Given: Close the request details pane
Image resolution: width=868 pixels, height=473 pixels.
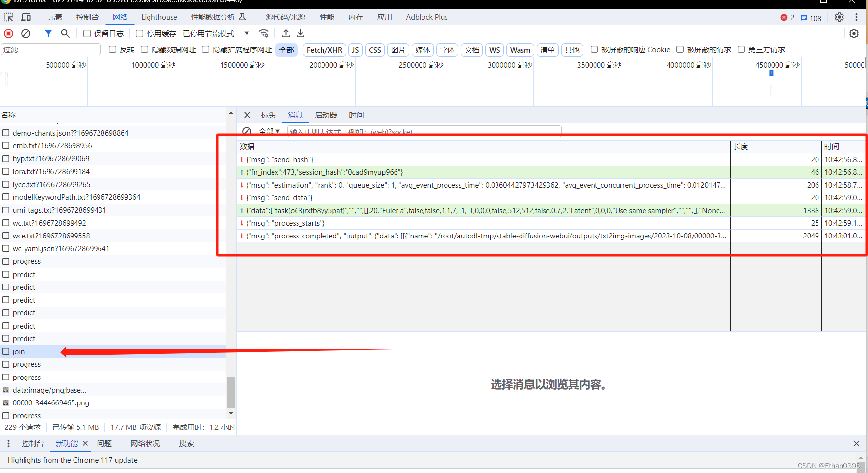Looking at the screenshot, I should tap(248, 115).
